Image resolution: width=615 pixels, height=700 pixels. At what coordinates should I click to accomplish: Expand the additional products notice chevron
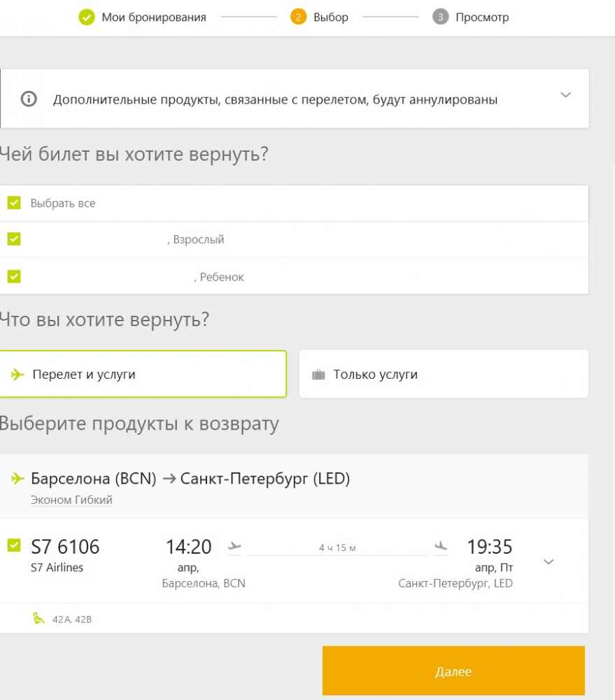pos(565,94)
